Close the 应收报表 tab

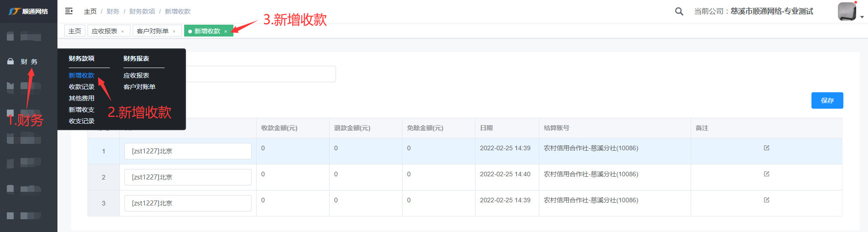(x=123, y=32)
